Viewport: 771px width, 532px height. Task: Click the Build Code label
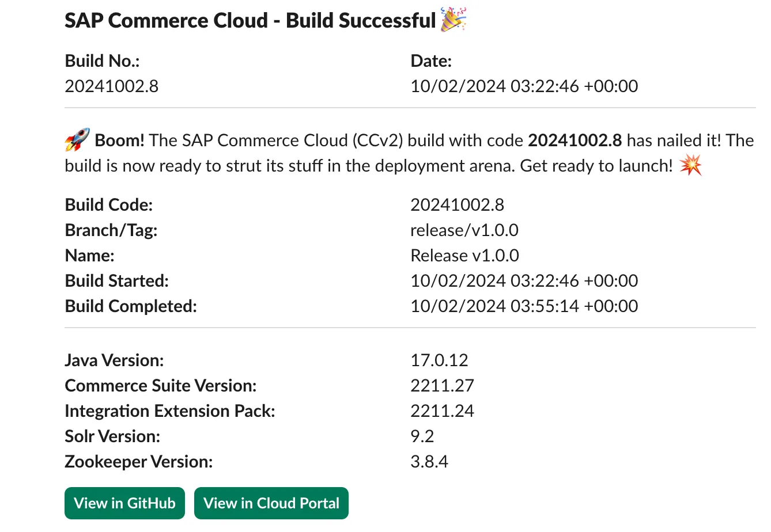[108, 205]
